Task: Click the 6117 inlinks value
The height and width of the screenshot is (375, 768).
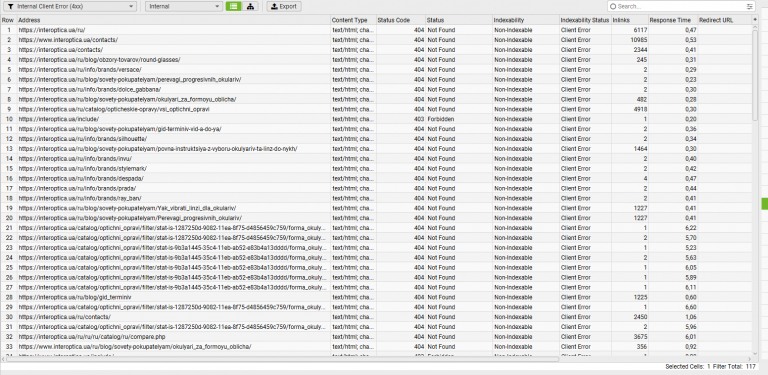Action: click(x=640, y=30)
